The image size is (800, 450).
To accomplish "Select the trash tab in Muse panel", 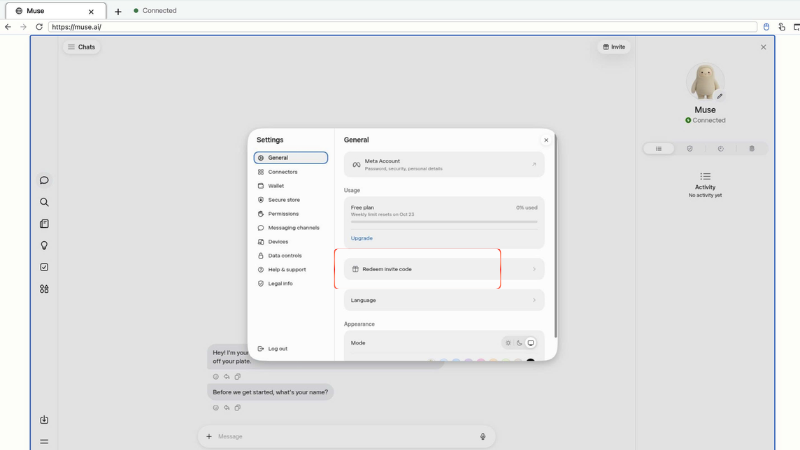I will pos(752,148).
